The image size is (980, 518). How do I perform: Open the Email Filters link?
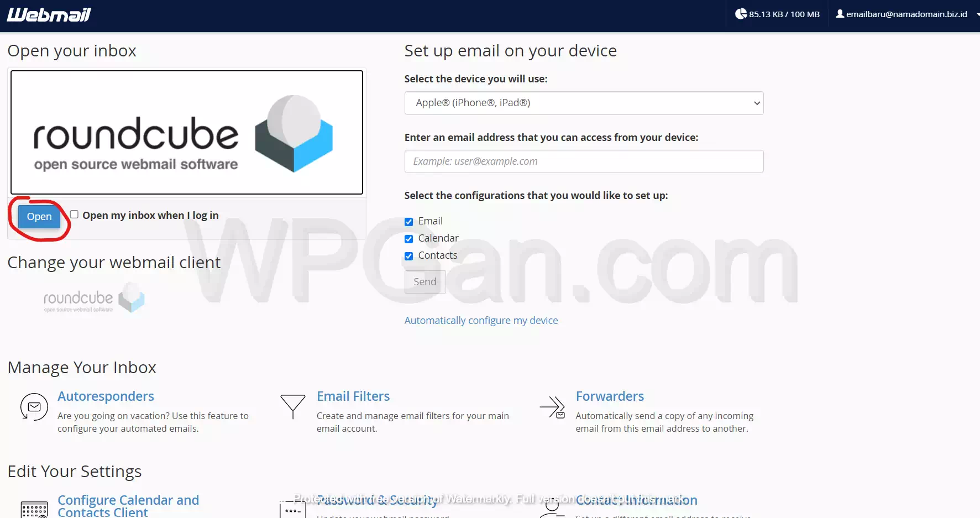point(353,396)
